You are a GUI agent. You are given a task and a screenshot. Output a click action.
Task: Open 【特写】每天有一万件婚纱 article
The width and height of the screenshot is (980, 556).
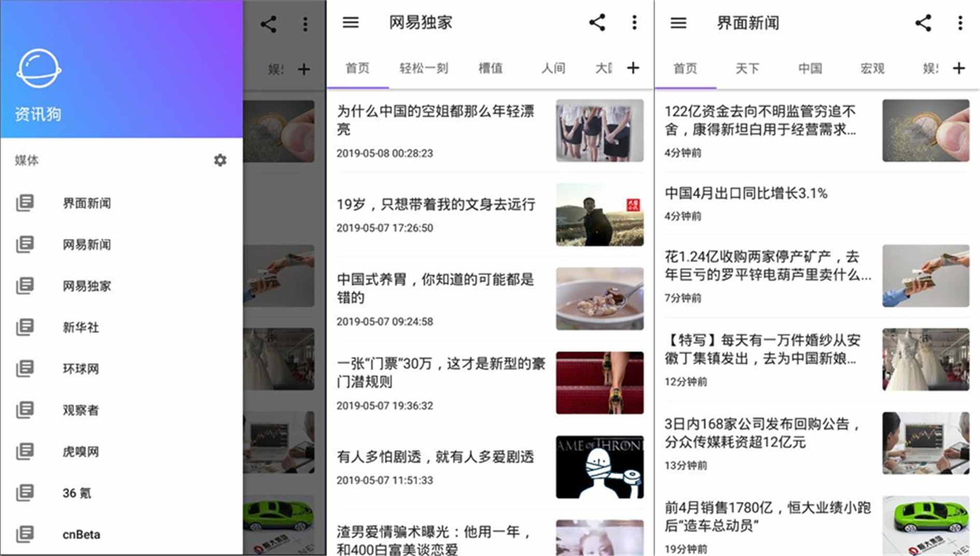coord(762,349)
